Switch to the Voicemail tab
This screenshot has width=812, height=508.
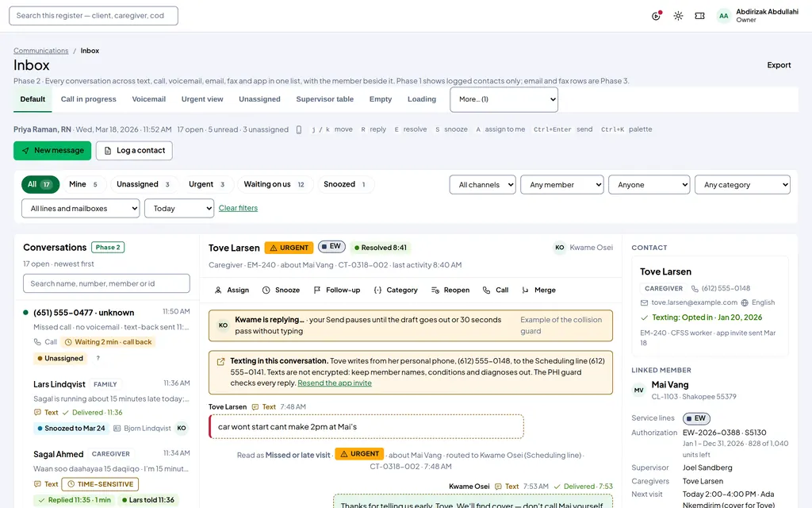148,99
